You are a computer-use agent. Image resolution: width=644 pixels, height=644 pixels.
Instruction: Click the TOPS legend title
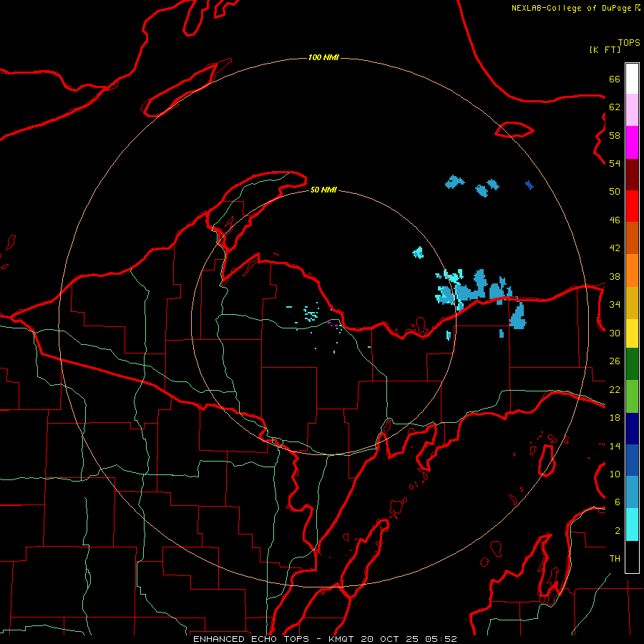tap(629, 43)
